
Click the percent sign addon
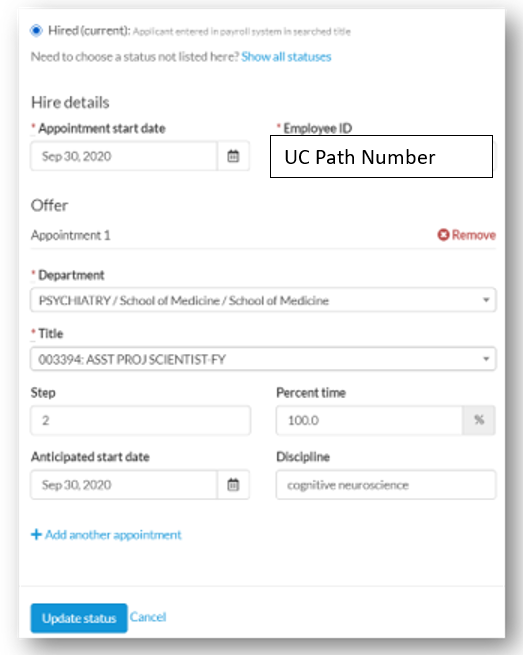[x=479, y=420]
